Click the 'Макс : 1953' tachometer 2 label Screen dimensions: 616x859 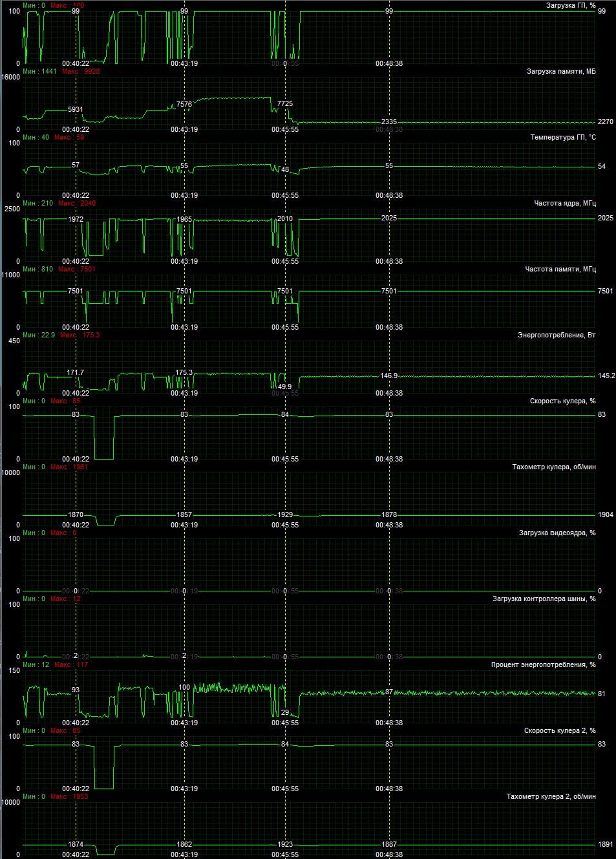pos(69,796)
